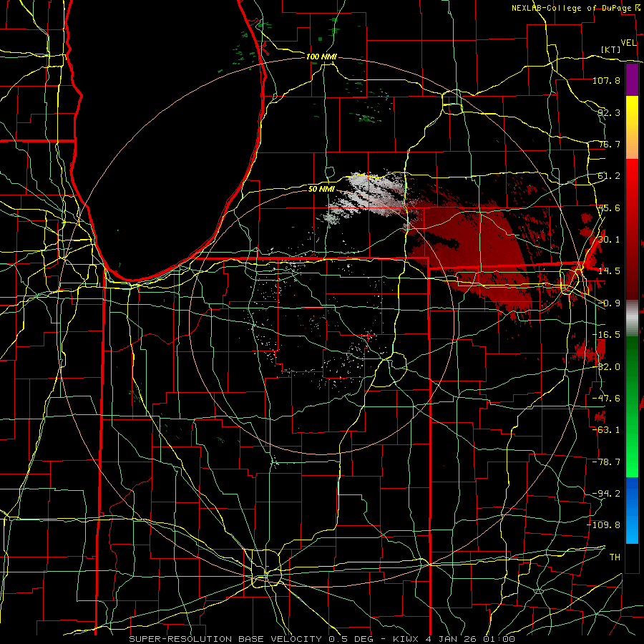Pick the blue segment of the velocity scale
The image size is (644, 644).
click(632, 510)
